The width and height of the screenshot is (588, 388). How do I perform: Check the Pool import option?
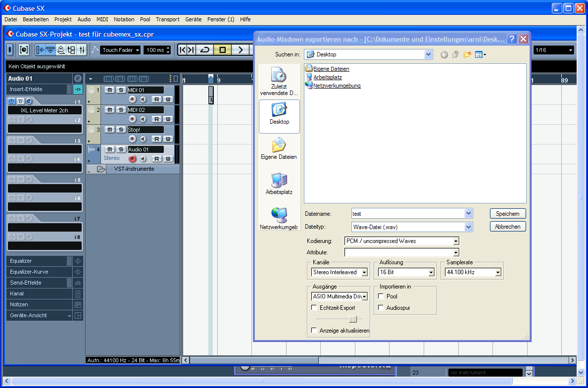tap(381, 296)
